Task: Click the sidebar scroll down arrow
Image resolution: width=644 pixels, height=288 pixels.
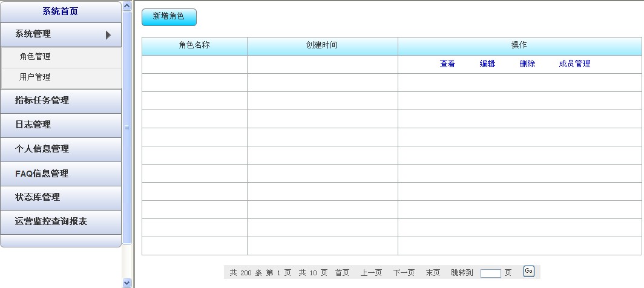Action: pyautogui.click(x=127, y=282)
